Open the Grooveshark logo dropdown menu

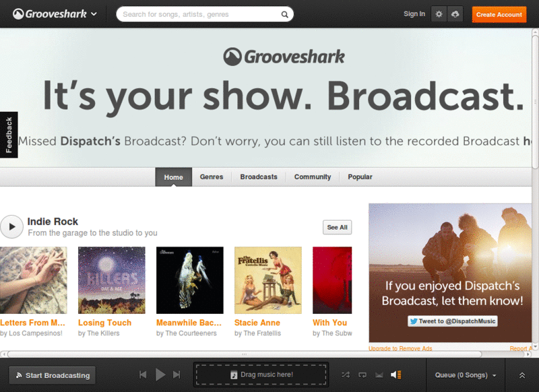55,14
